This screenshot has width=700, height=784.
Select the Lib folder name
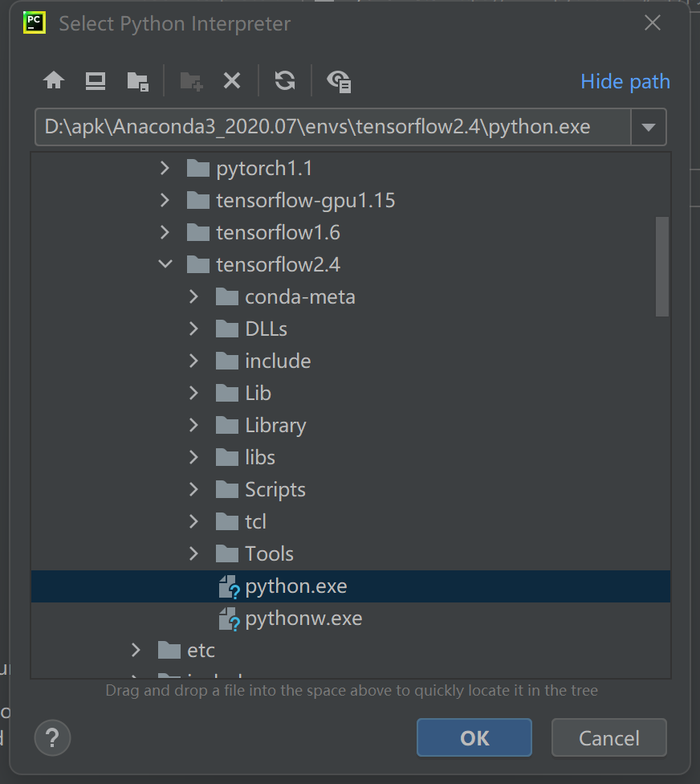point(258,393)
